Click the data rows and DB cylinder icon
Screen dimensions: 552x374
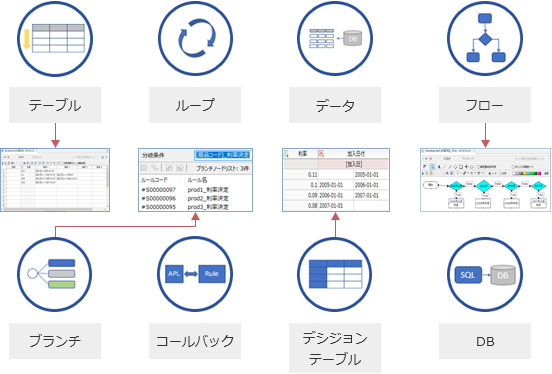(x=335, y=38)
